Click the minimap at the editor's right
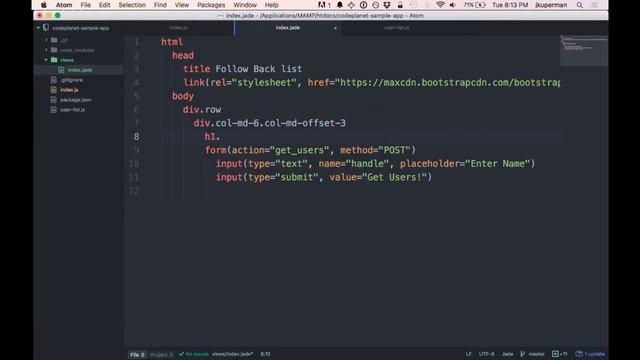The height and width of the screenshot is (360, 640). click(584, 51)
